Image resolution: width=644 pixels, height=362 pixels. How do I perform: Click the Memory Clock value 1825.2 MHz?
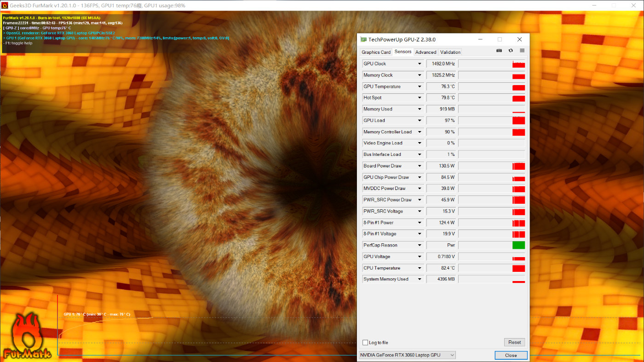[x=441, y=75]
